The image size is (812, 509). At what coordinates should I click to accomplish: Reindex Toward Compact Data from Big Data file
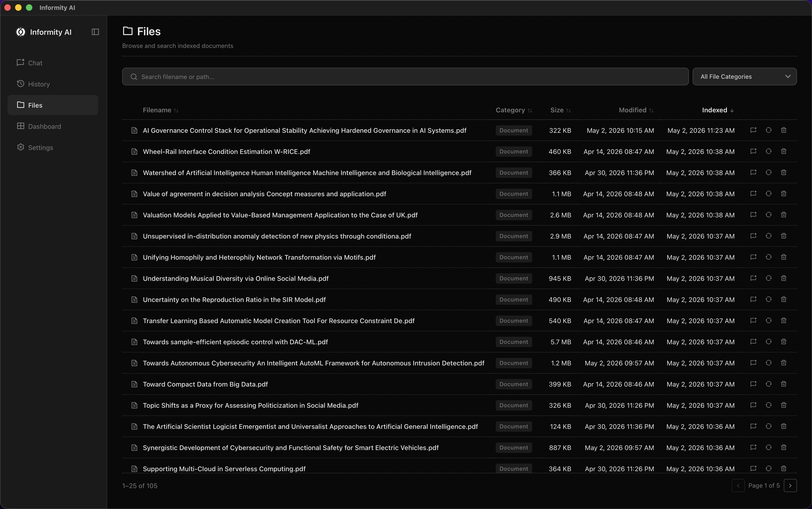pyautogui.click(x=769, y=384)
